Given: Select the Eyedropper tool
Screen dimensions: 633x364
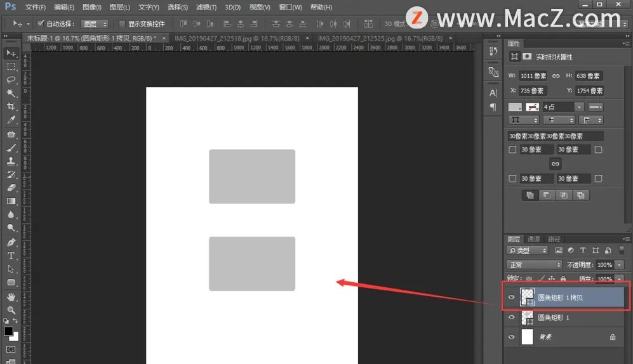Looking at the screenshot, I should click(x=11, y=120).
